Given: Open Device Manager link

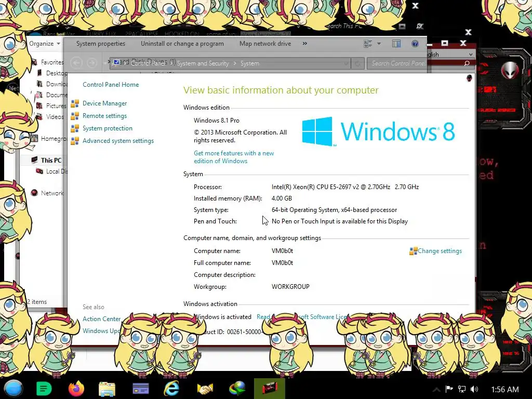Looking at the screenshot, I should coord(104,103).
